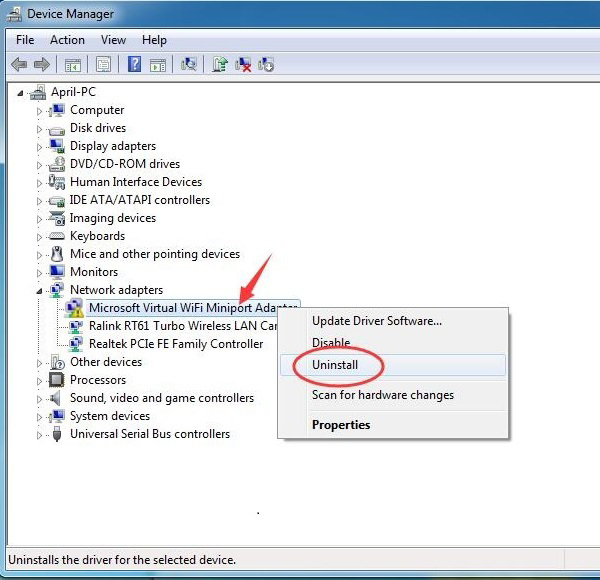Click Show/Hide Console Tree toolbar icon
600x580 pixels.
tap(73, 65)
